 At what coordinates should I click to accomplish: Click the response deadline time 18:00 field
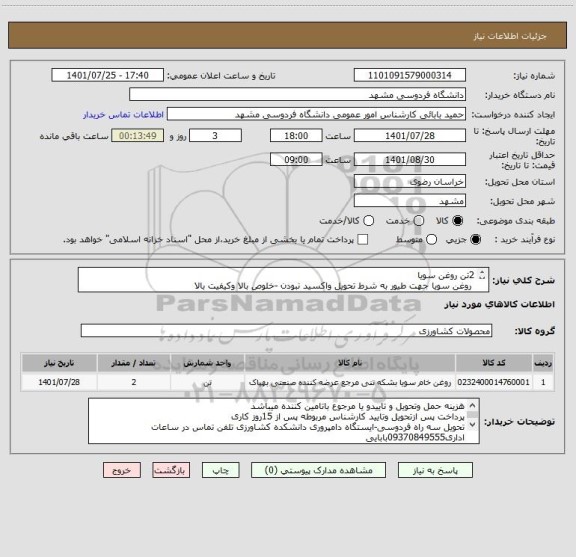tap(296, 136)
